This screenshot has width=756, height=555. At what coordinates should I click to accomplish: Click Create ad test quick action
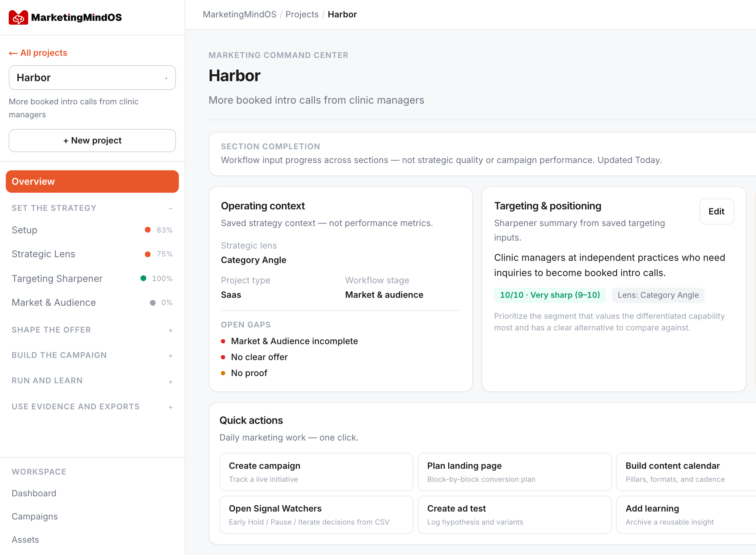514,515
